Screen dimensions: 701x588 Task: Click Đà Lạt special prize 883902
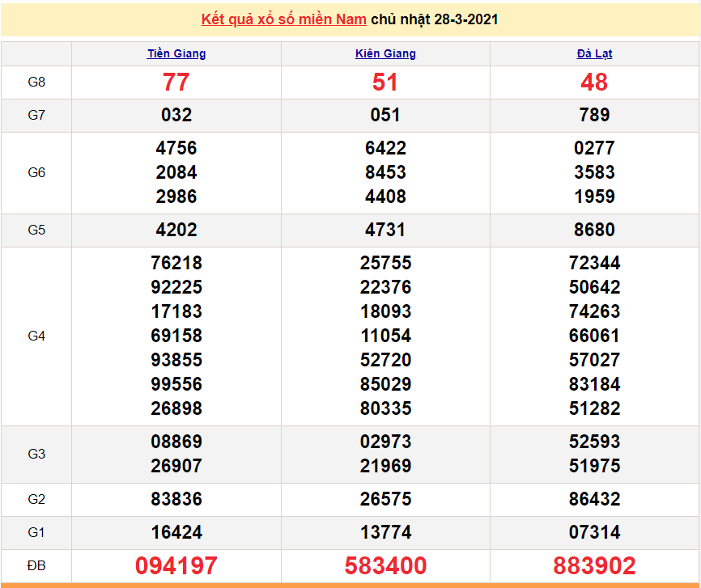click(594, 565)
